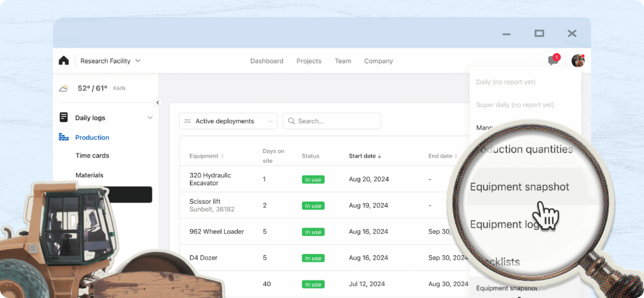
Task: Open Time cards in the sidebar
Action: click(92, 156)
